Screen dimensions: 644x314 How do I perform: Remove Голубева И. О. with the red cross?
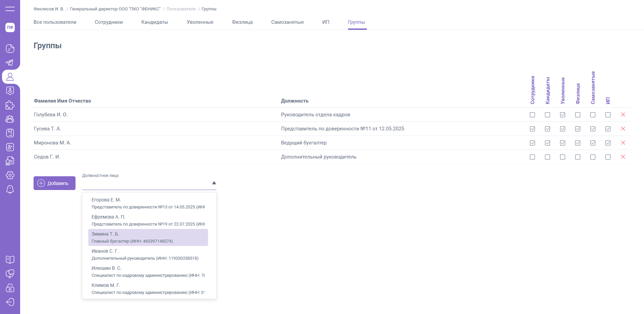(623, 115)
